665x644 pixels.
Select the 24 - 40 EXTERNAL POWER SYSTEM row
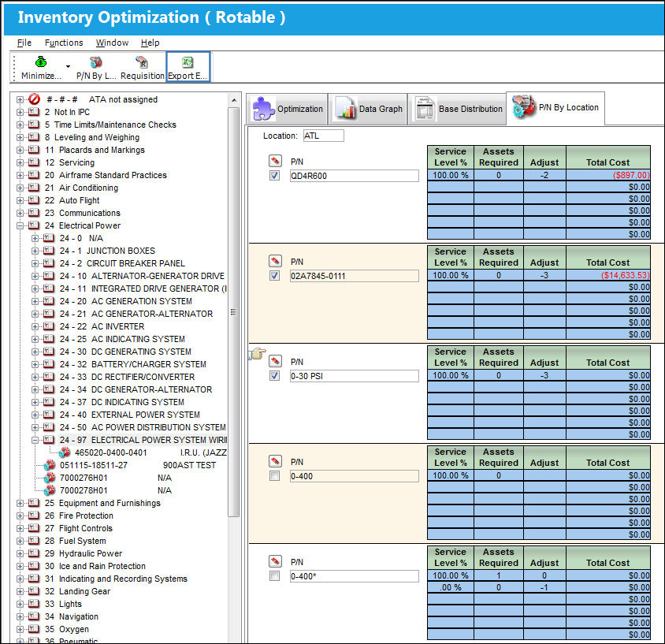click(130, 415)
